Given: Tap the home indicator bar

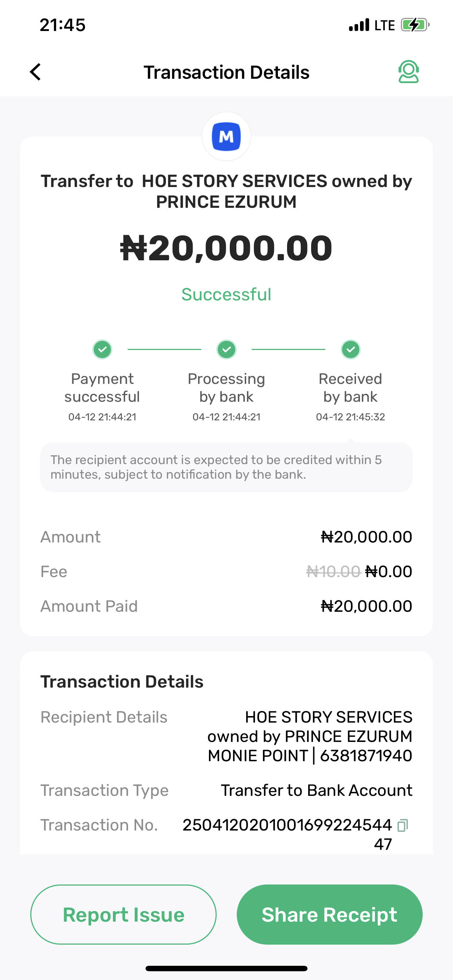Looking at the screenshot, I should (226, 968).
